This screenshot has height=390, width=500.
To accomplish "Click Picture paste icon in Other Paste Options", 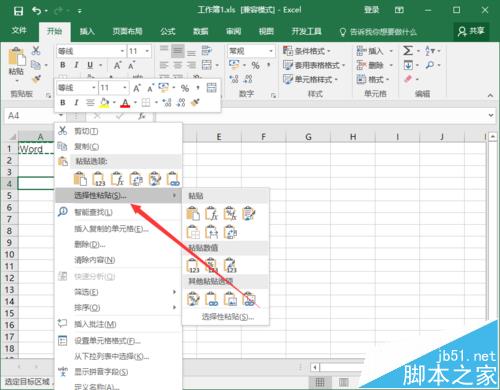I will pos(230,299).
